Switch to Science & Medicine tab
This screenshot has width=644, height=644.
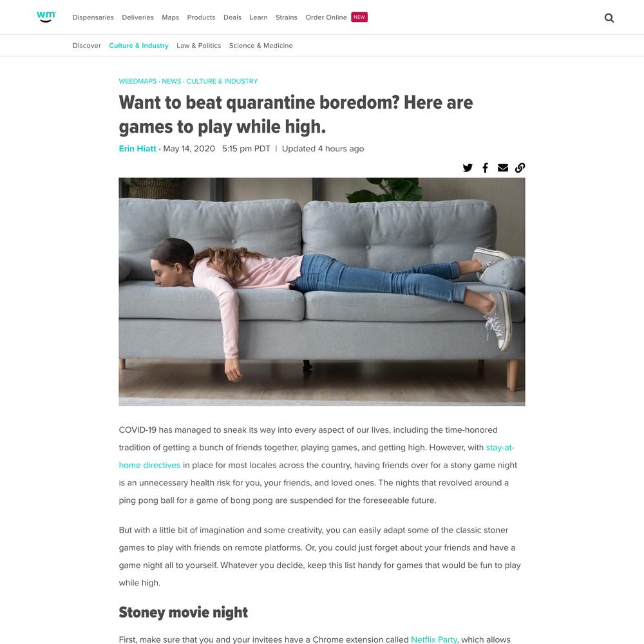pyautogui.click(x=261, y=46)
